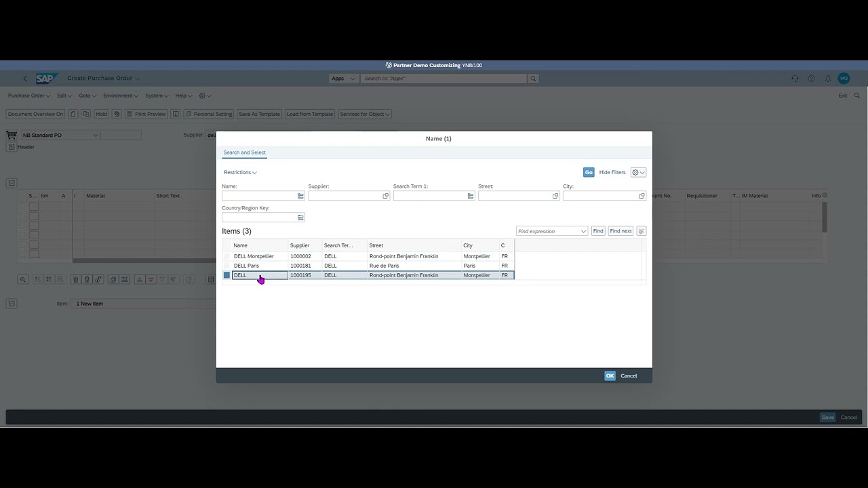Screen dimensions: 868x488
Task: Open the System menu
Action: [x=156, y=96]
